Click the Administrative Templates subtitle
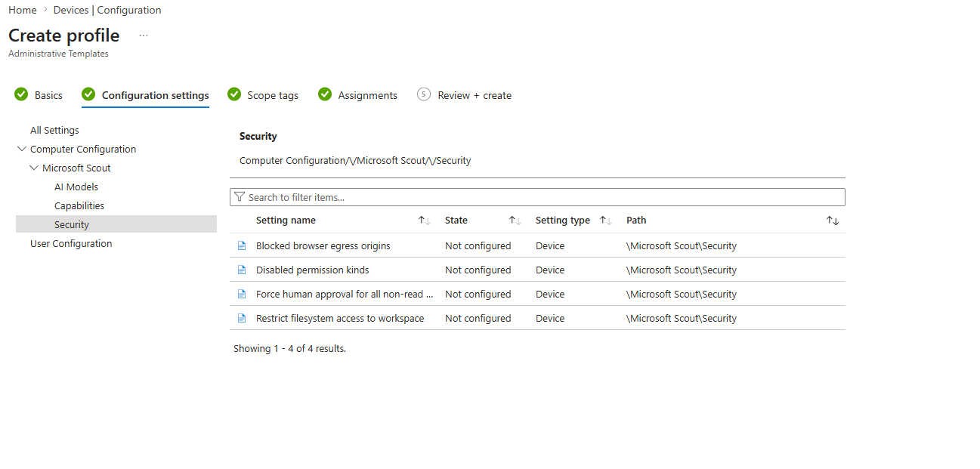980x469 pixels. click(58, 54)
